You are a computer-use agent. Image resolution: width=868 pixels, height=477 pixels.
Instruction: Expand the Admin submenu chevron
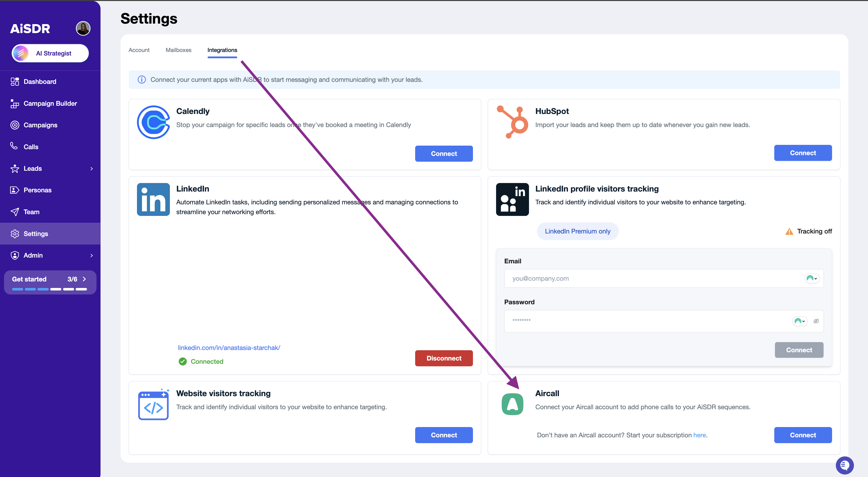coord(91,256)
